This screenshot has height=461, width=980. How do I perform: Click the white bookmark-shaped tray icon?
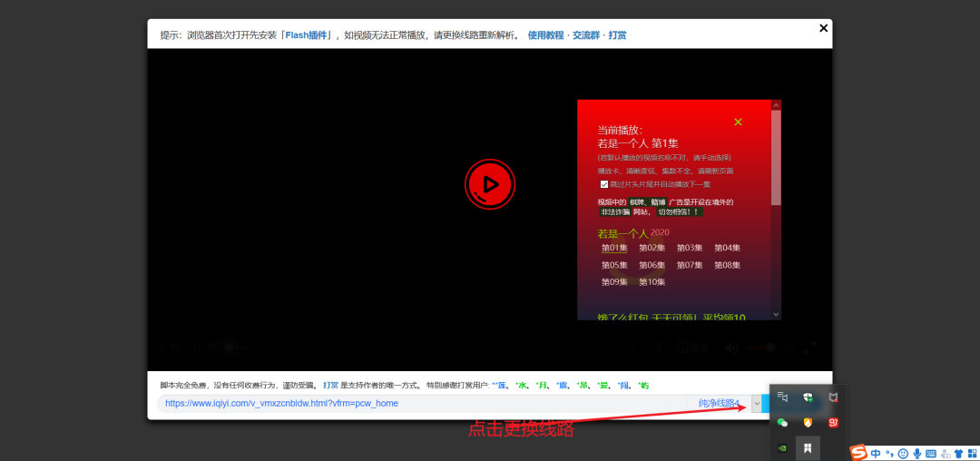(808, 447)
